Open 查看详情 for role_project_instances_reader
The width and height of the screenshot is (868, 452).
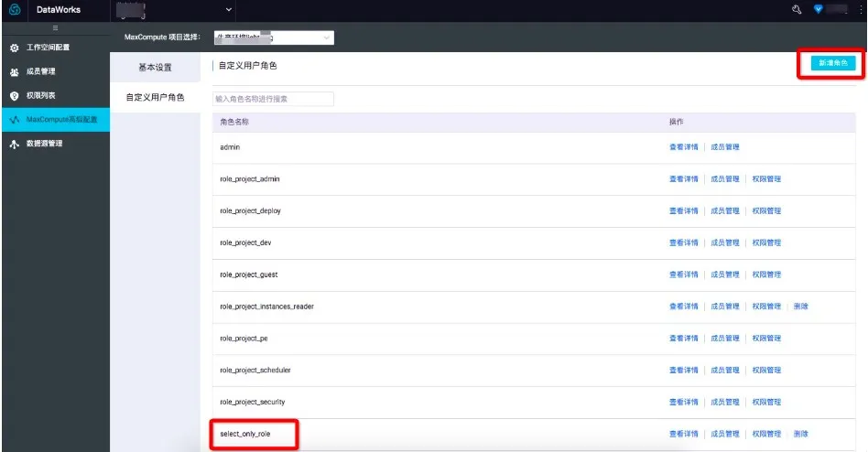(x=684, y=307)
